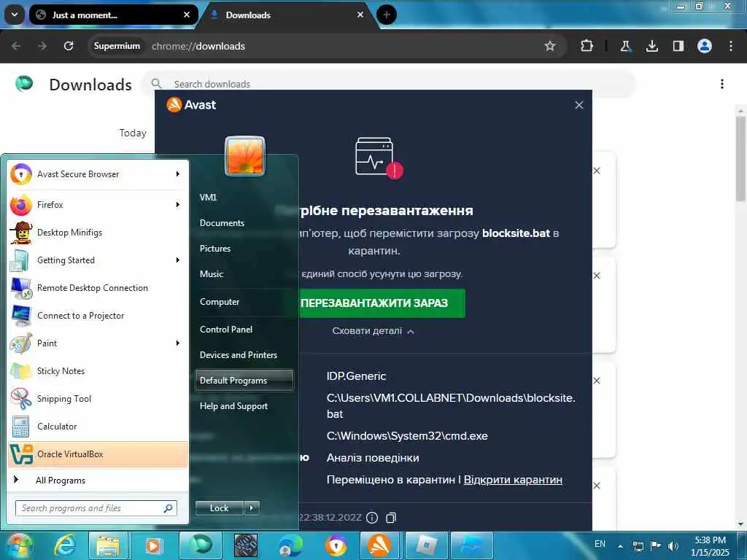Open Calculator from Start menu
This screenshot has height=560, width=747.
[x=98, y=426]
